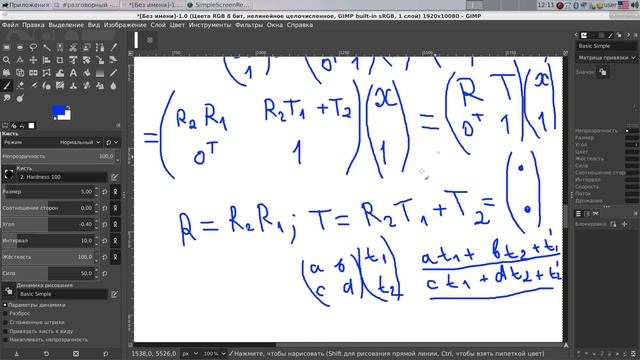The width and height of the screenshot is (640, 360).
Task: Enable the Сглаженные штрихи checkbox
Action: coord(5,322)
